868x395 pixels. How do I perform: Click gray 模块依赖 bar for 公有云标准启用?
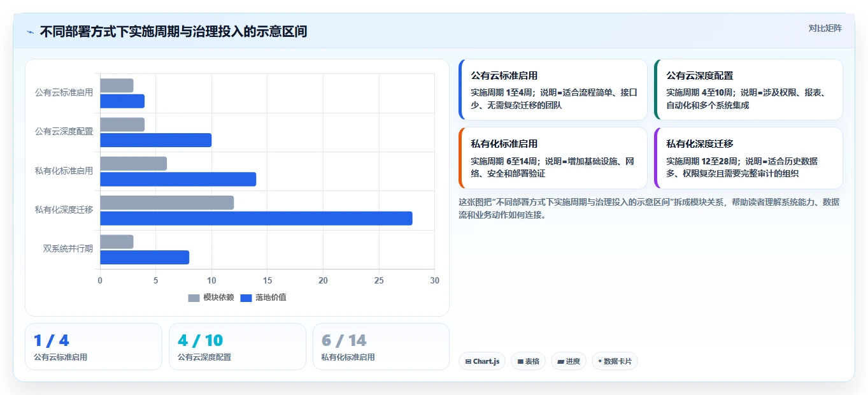tap(117, 85)
